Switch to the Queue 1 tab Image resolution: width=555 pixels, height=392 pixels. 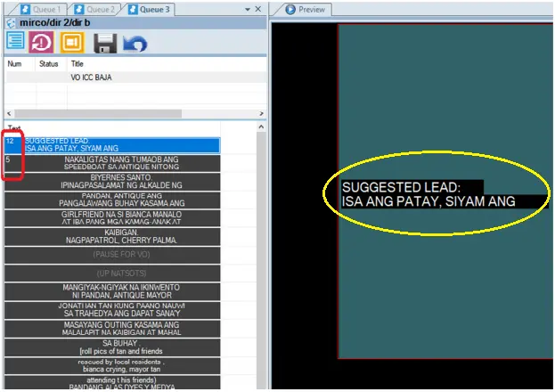tap(45, 9)
